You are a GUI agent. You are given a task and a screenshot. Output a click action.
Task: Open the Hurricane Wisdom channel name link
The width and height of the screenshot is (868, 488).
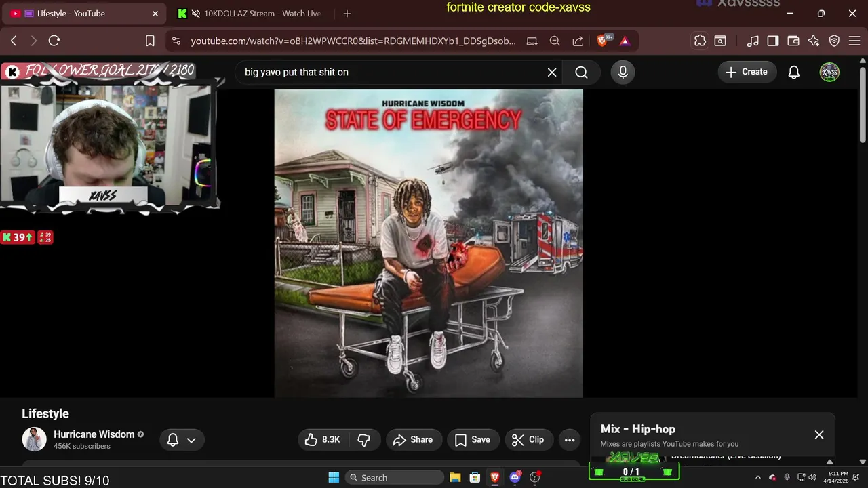click(94, 434)
